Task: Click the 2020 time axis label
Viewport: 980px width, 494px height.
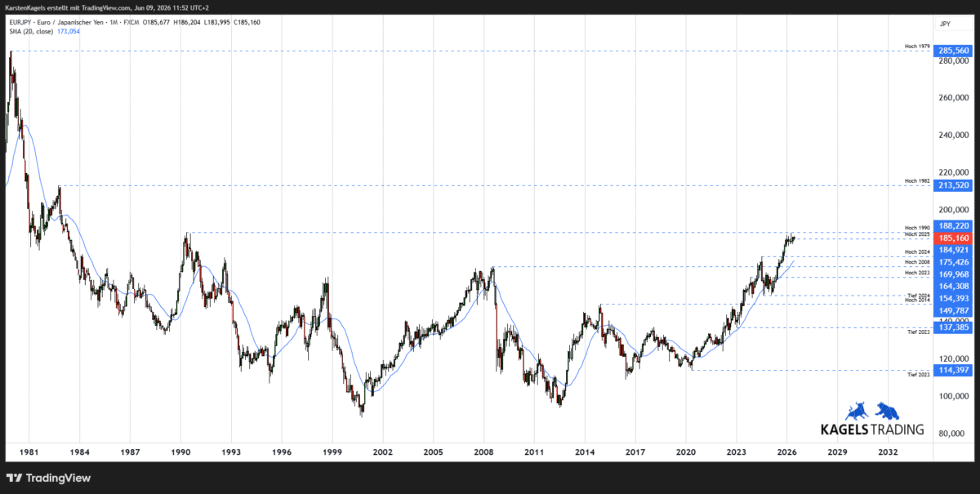Action: [686, 452]
